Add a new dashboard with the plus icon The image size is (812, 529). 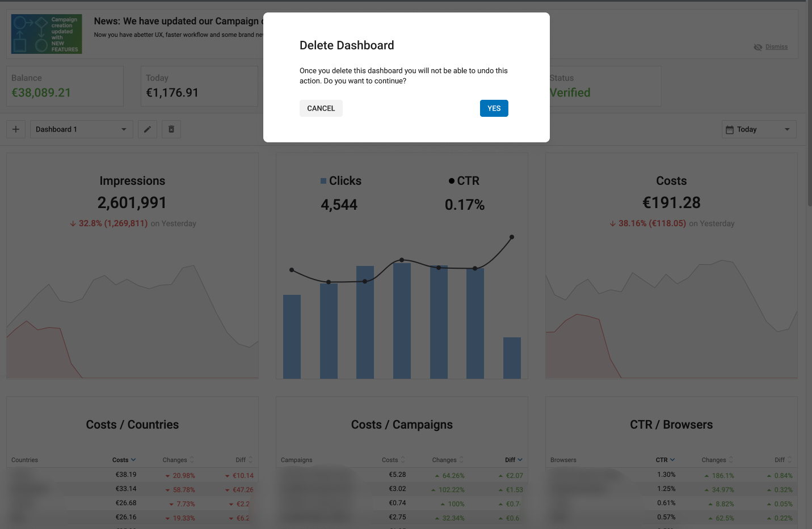point(15,129)
